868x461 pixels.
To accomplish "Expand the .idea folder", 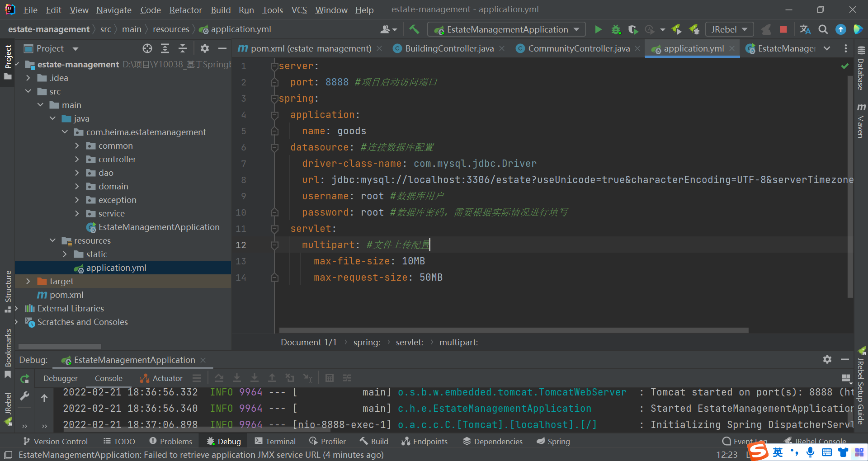I will click(x=28, y=78).
